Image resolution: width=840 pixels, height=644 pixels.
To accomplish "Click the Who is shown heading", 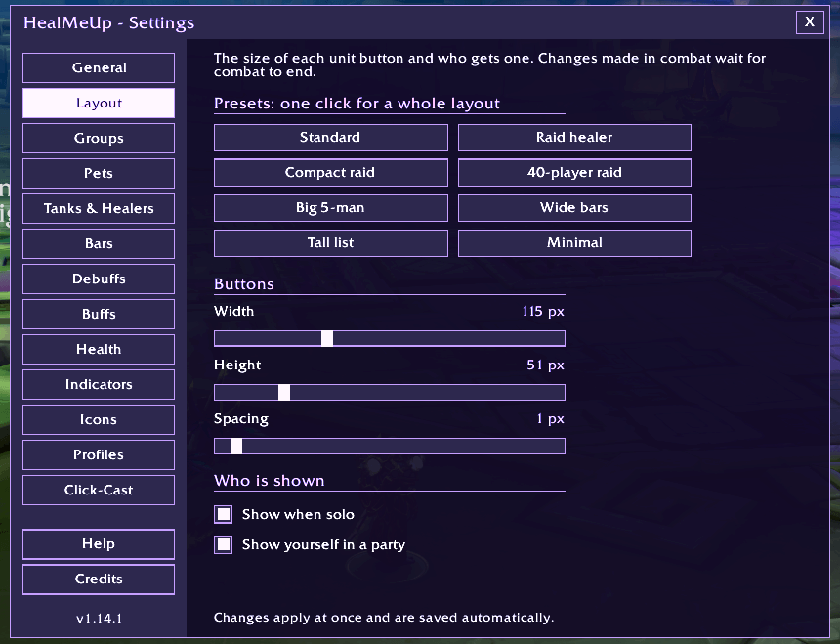I will [x=270, y=481].
